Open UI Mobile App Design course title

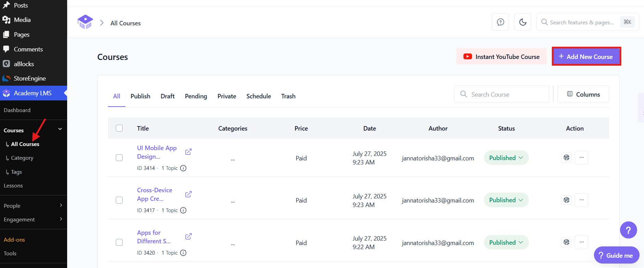click(157, 152)
